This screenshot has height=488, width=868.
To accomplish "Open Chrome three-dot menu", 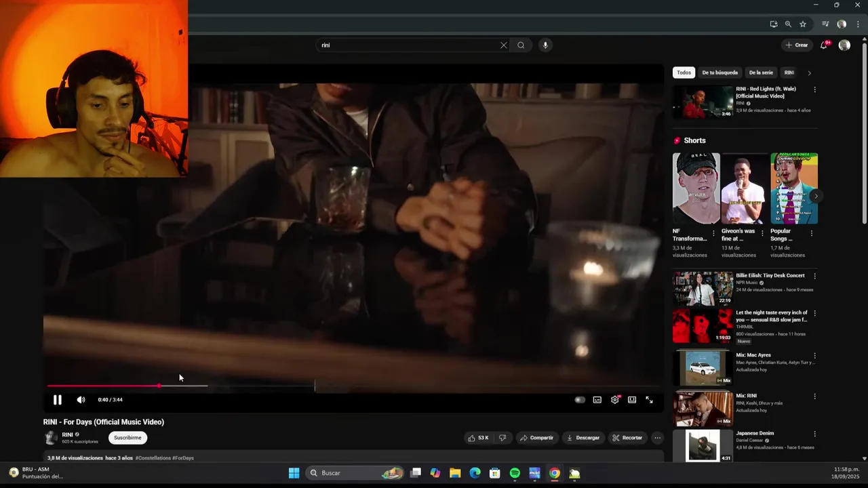I will click(858, 24).
